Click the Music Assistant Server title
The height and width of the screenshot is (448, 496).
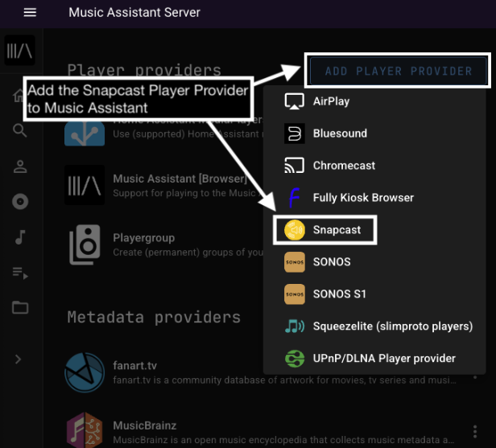[134, 12]
